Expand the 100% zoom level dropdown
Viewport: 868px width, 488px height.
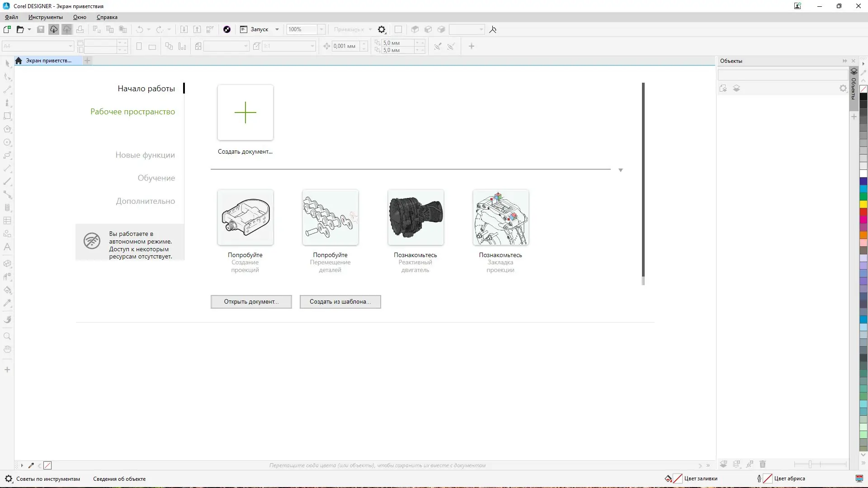(x=321, y=29)
